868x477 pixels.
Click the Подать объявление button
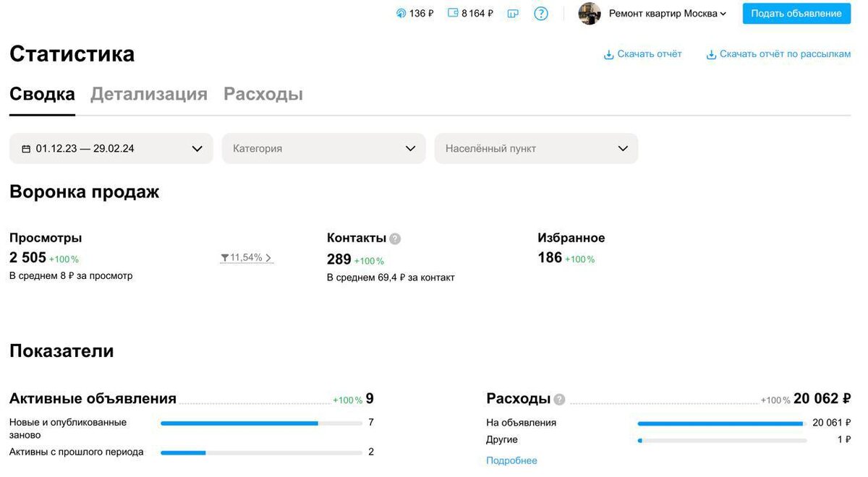[x=796, y=13]
